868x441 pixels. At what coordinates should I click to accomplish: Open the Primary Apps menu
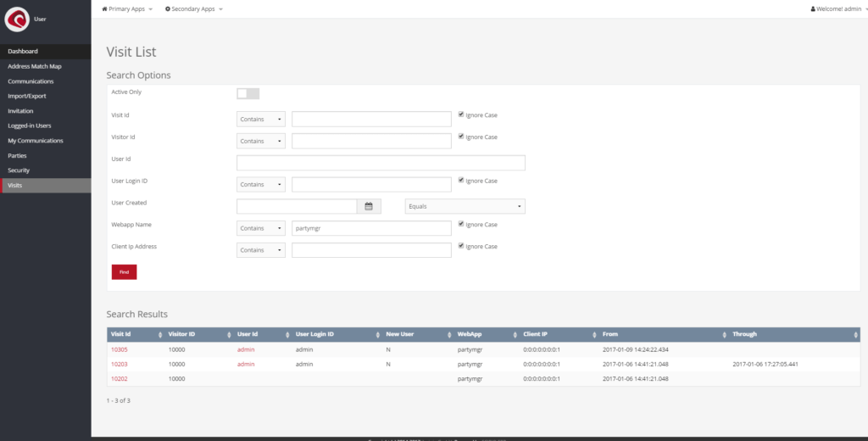[x=127, y=8]
